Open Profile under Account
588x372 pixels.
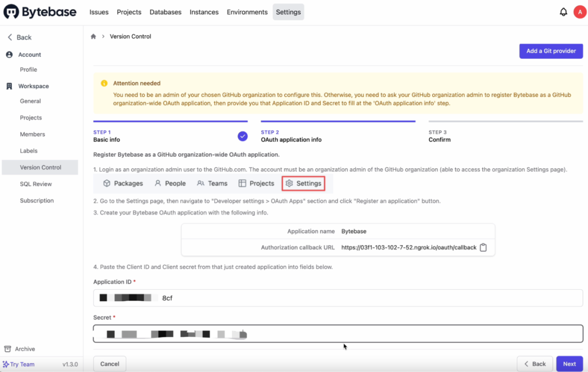(28, 70)
